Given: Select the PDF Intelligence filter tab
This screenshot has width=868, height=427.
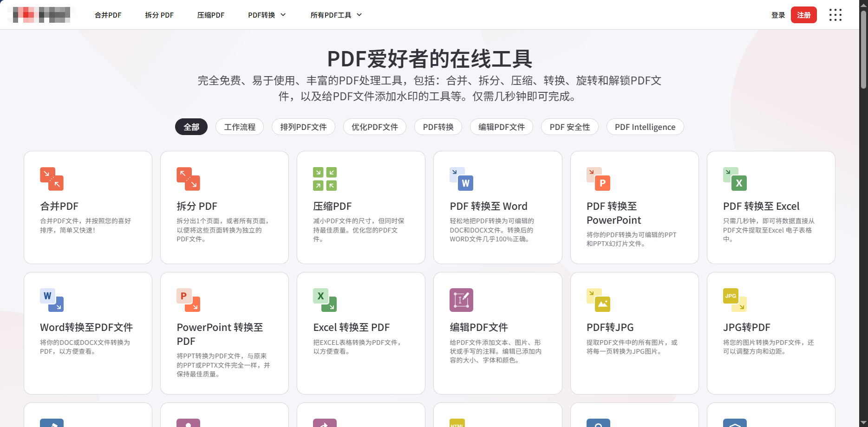Looking at the screenshot, I should pos(645,127).
